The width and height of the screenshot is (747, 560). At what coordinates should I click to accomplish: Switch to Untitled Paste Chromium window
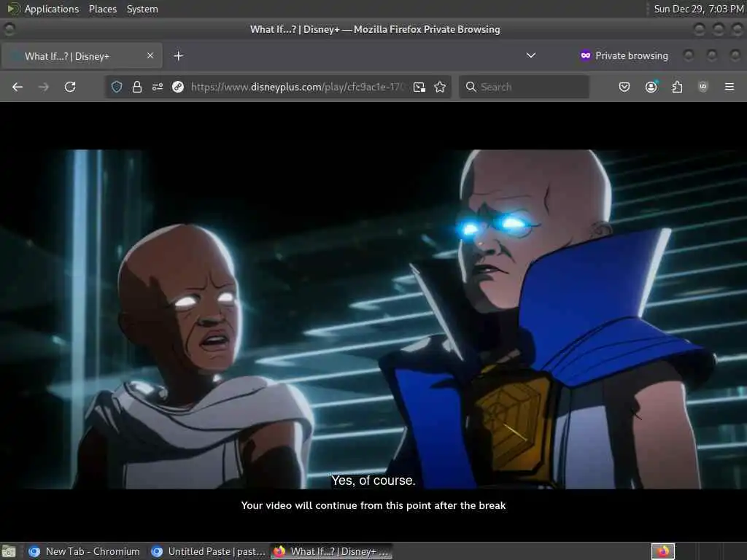pyautogui.click(x=208, y=551)
